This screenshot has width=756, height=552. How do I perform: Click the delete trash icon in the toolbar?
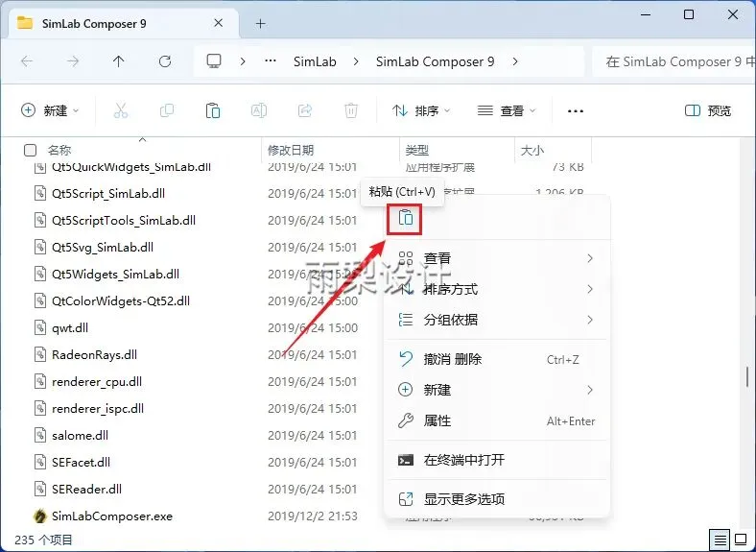351,110
